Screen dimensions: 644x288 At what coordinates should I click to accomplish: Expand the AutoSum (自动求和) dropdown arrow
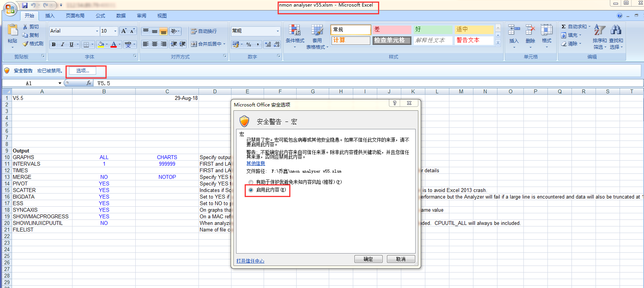click(x=589, y=27)
